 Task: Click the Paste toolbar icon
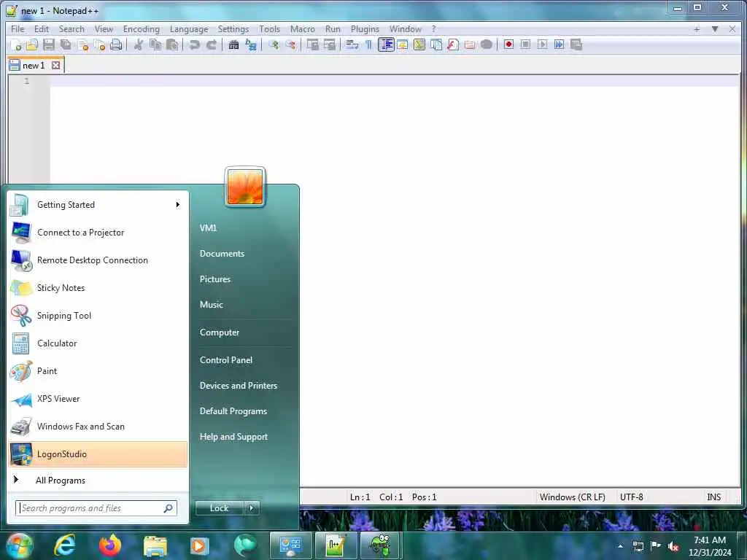click(172, 45)
